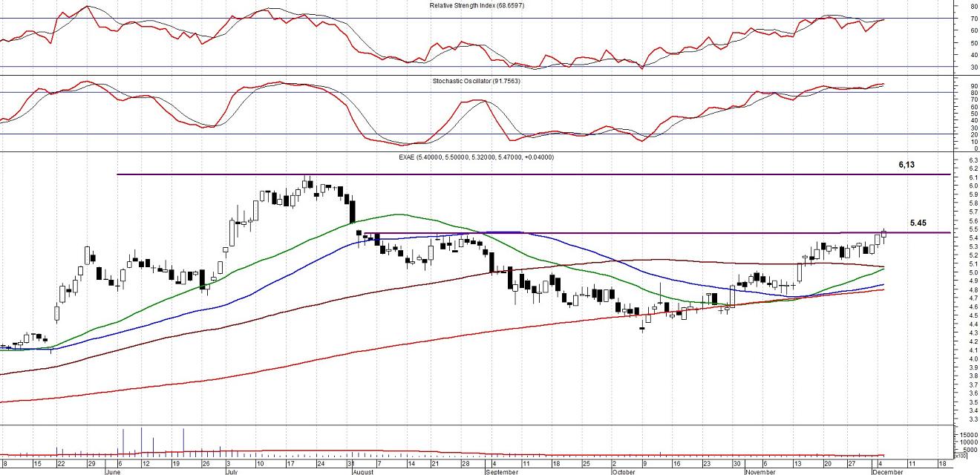The image size is (980, 475).
Task: Click the November label on time axis
Action: (760, 471)
